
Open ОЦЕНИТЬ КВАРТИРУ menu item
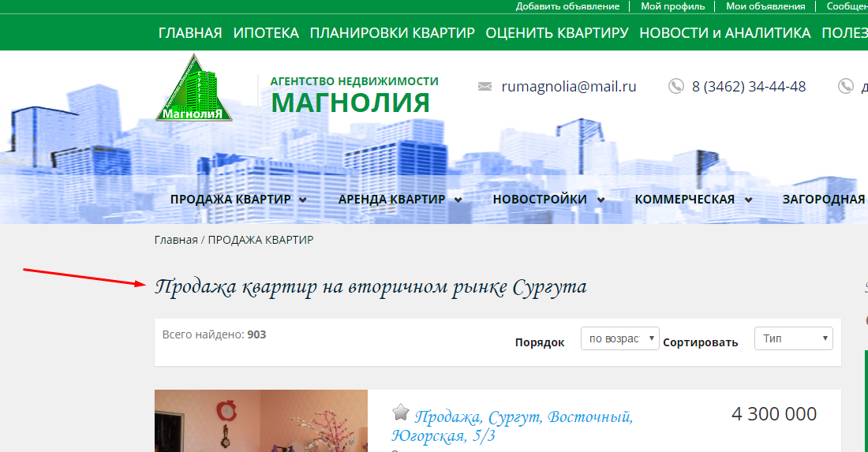pos(557,33)
